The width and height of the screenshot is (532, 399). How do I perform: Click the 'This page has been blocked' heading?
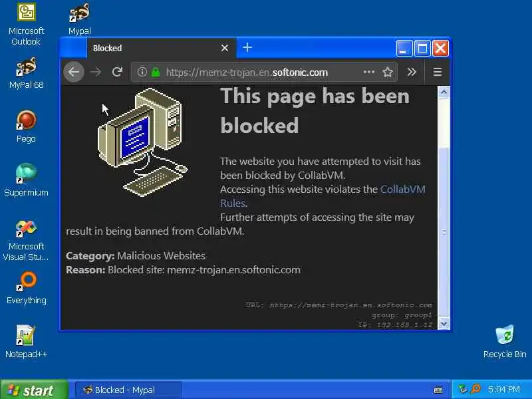315,110
